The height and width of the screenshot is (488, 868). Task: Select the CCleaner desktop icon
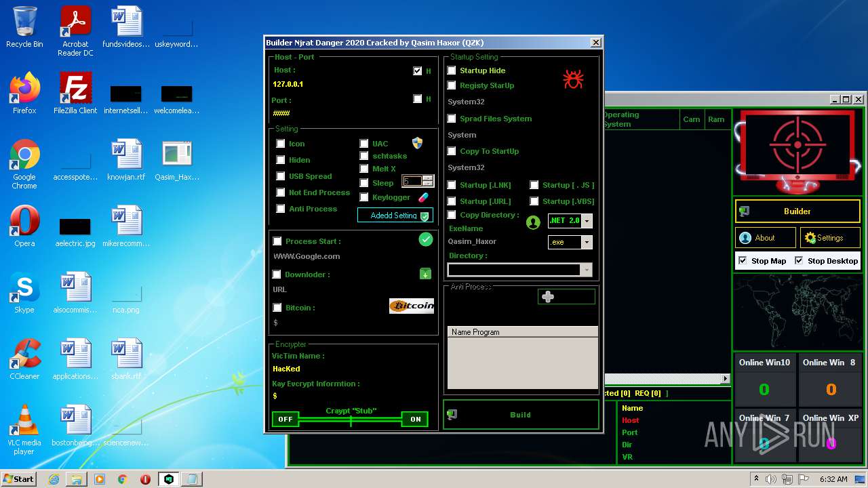24,359
